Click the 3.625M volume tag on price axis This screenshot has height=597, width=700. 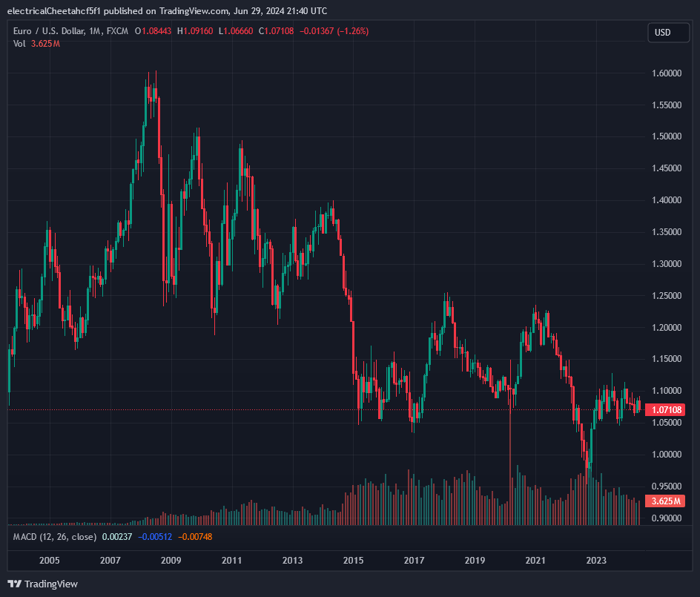[664, 501]
